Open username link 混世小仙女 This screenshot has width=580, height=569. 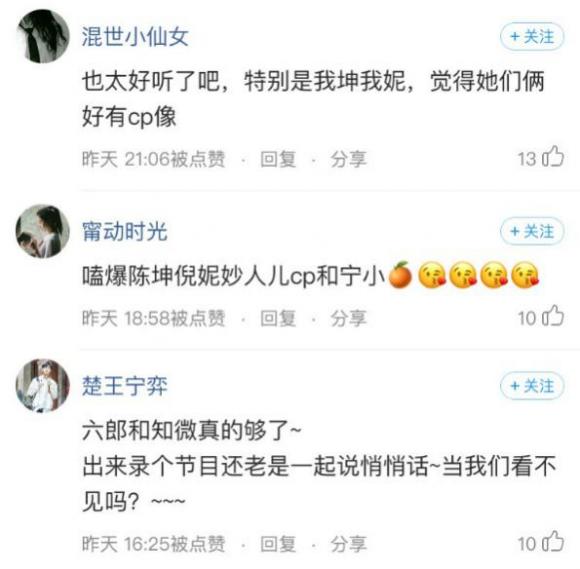tap(135, 37)
